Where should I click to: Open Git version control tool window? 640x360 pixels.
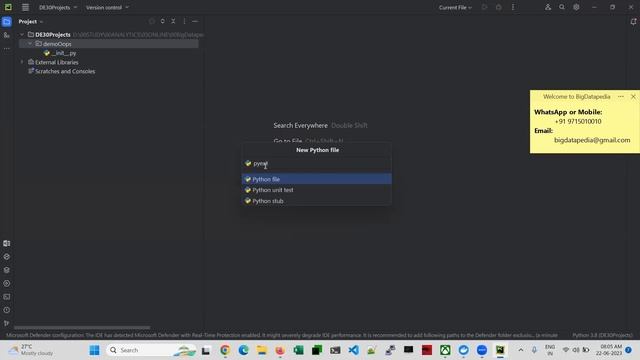pyautogui.click(x=7, y=323)
